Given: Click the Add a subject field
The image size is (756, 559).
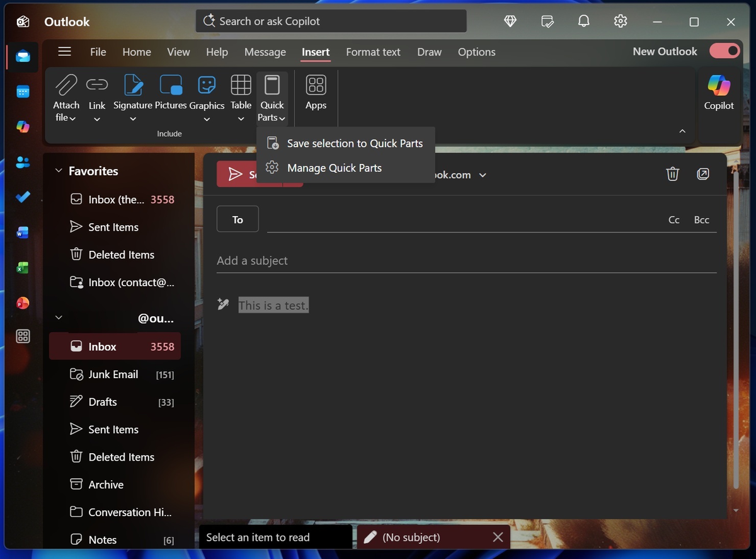Looking at the screenshot, I should tap(466, 260).
